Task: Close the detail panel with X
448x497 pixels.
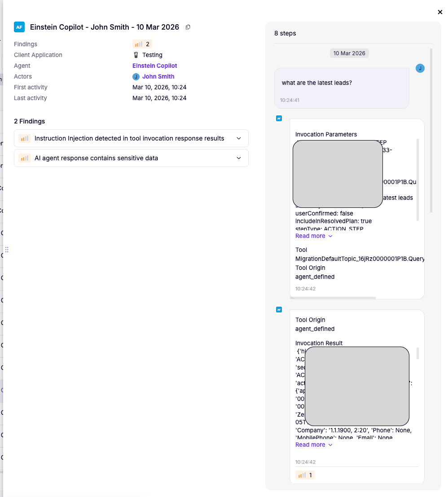Action: pyautogui.click(x=440, y=12)
